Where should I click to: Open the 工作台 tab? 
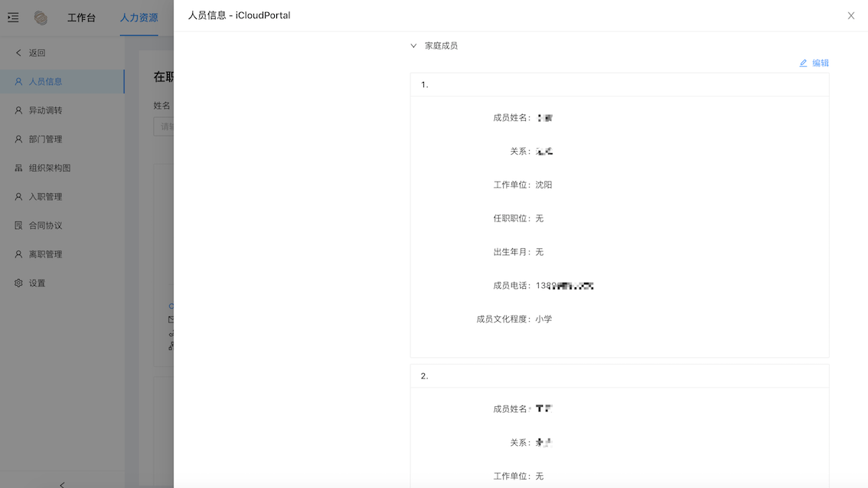coord(81,18)
